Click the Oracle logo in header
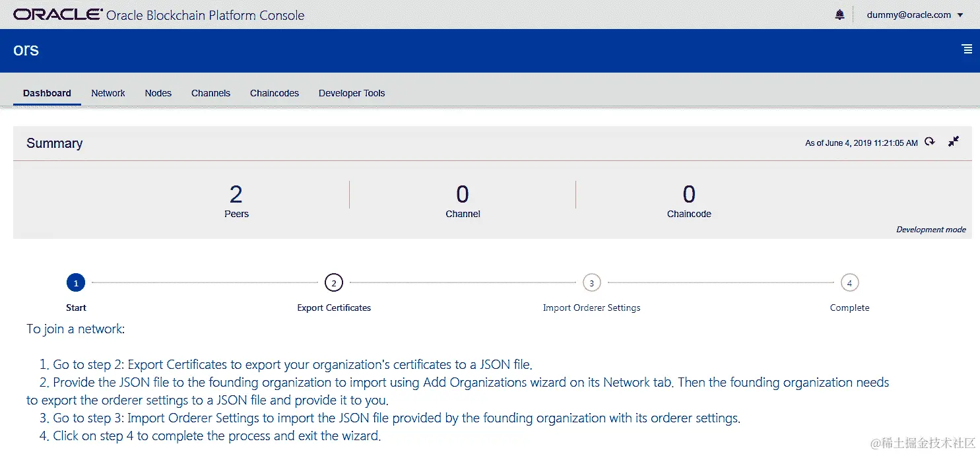 58,15
